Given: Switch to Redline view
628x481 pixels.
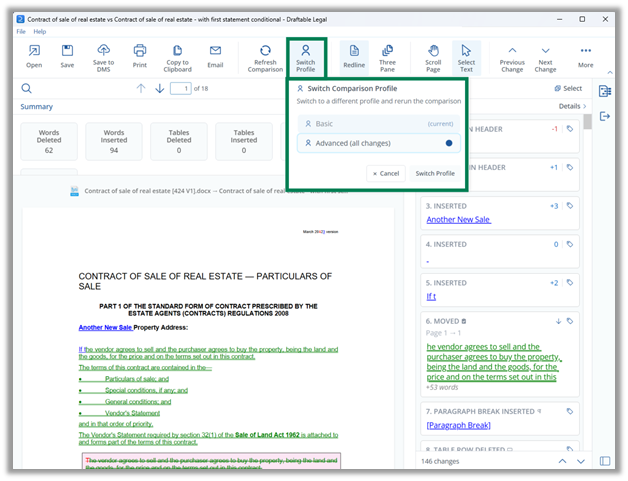Looking at the screenshot, I should click(x=354, y=57).
